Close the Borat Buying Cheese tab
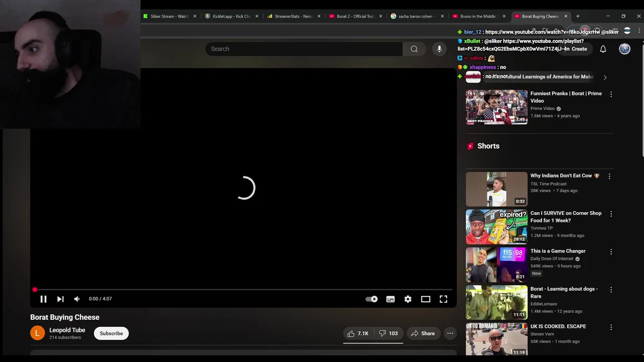Screen dimensions: 644x362 point(566,16)
